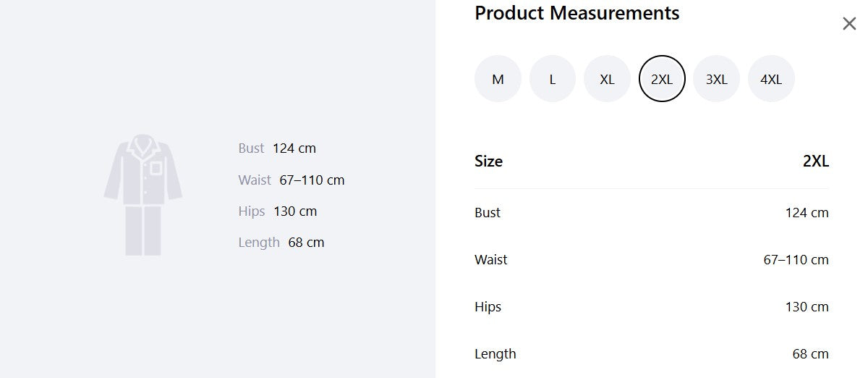Screen dimensions: 868x378
Task: Click the 130 cm Hips table value
Action: pos(807,307)
